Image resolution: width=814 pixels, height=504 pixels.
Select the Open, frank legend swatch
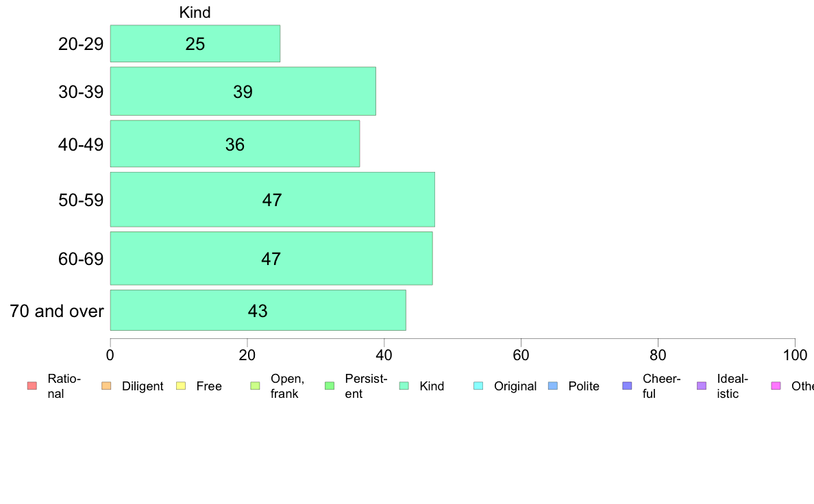pos(255,386)
